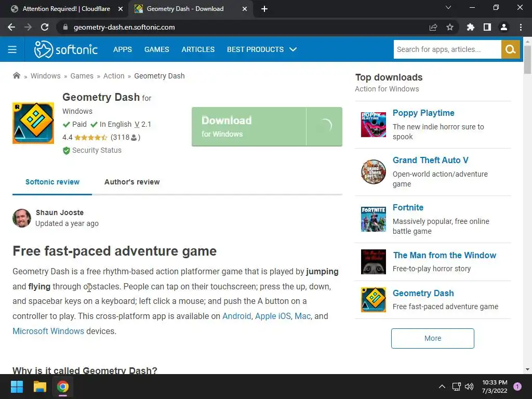532x399 pixels.
Task: View site information via lock icon
Action: pyautogui.click(x=65, y=27)
